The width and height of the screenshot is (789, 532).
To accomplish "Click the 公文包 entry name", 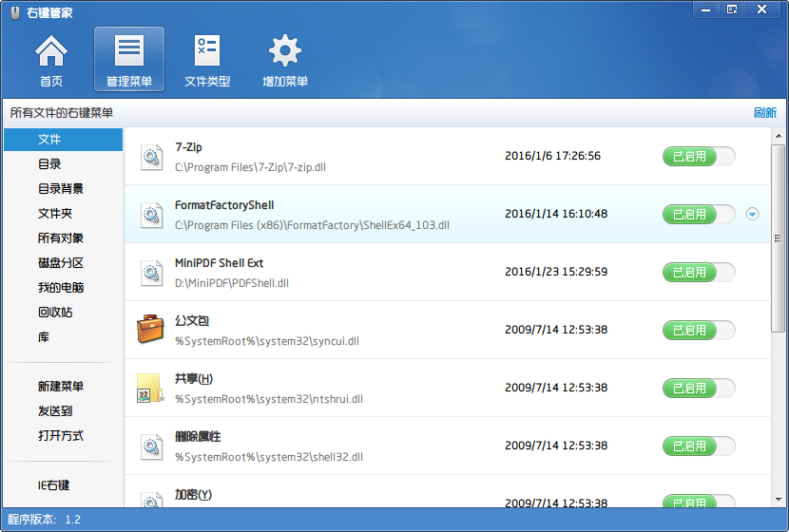I will point(192,321).
